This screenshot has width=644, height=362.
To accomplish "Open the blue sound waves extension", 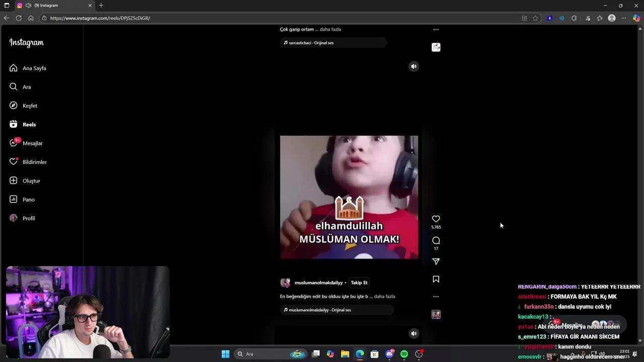I will point(562,18).
